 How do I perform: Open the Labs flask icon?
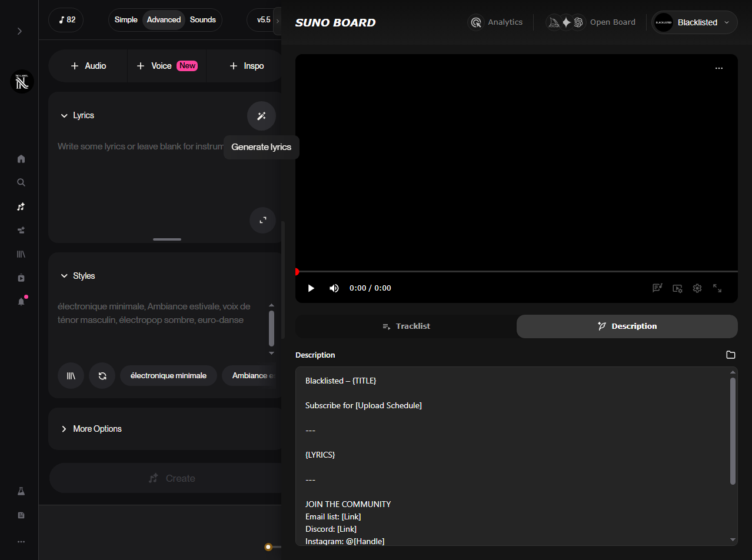pyautogui.click(x=21, y=491)
